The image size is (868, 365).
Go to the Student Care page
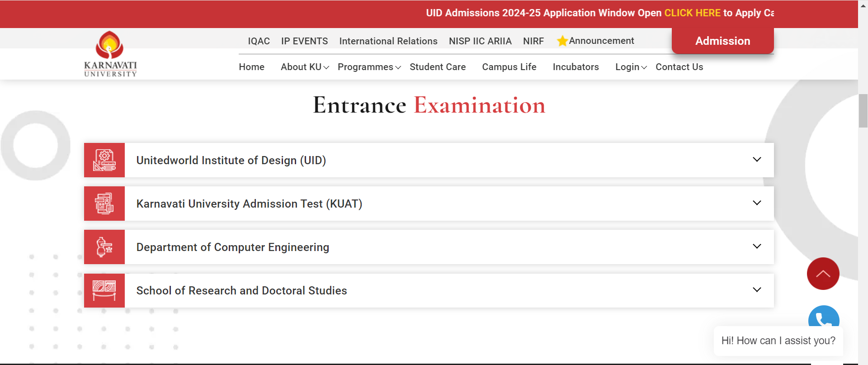(438, 67)
